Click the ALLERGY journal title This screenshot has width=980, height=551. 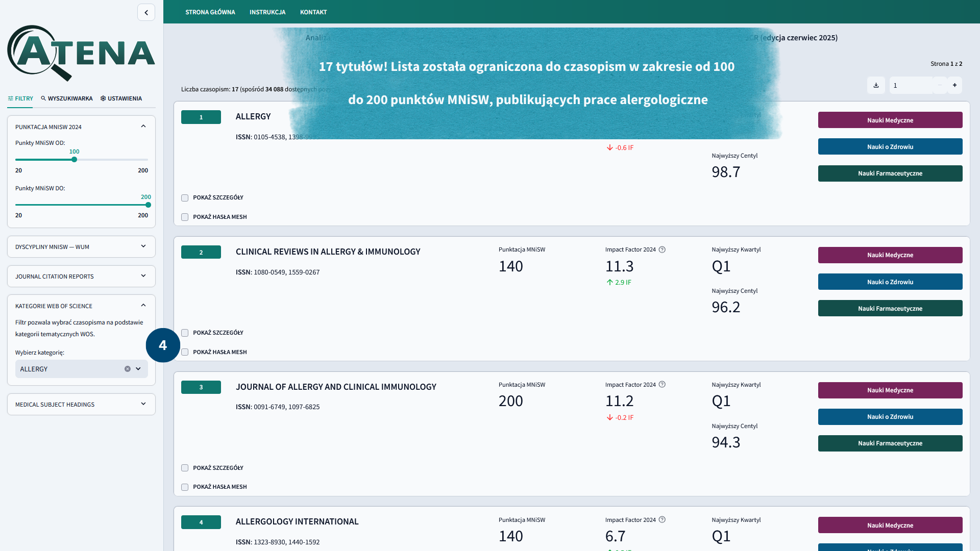[253, 116]
